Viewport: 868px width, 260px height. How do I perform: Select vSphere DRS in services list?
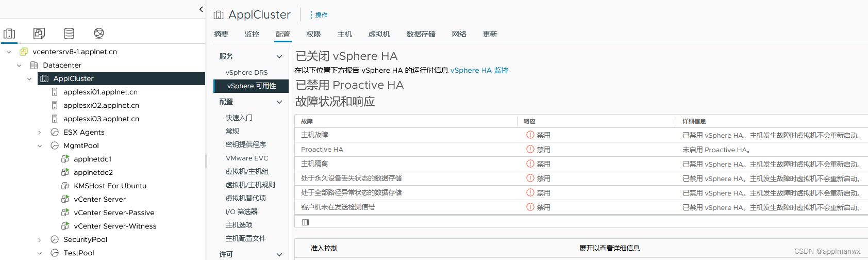pyautogui.click(x=246, y=72)
